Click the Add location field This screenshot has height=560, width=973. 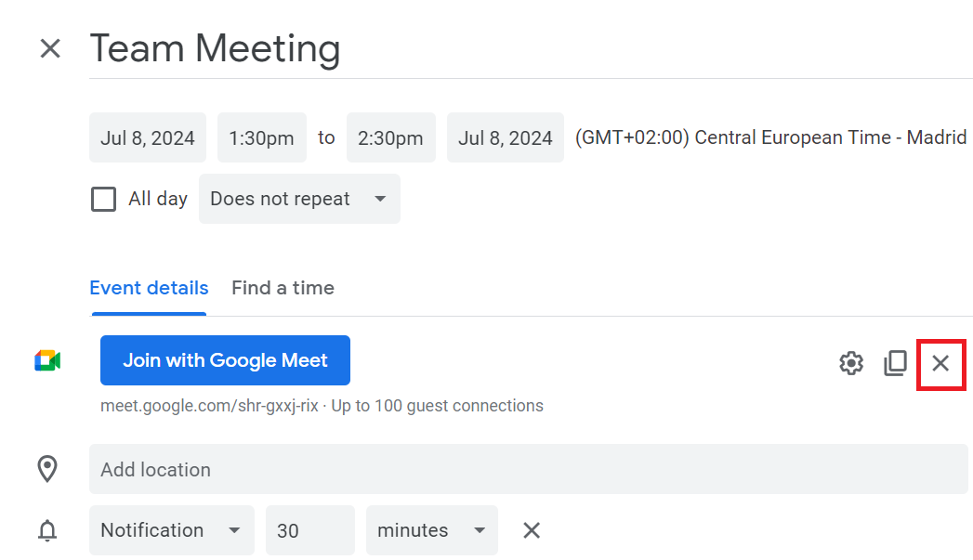click(528, 470)
